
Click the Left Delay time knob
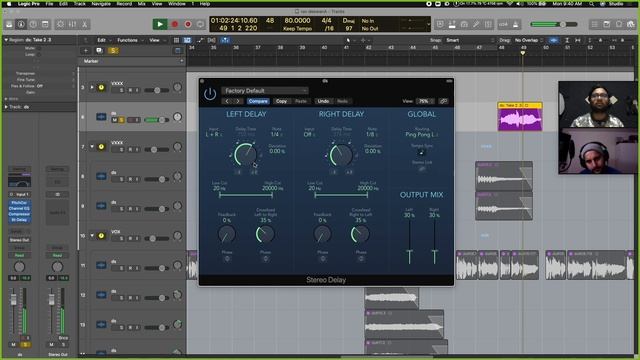pyautogui.click(x=245, y=155)
